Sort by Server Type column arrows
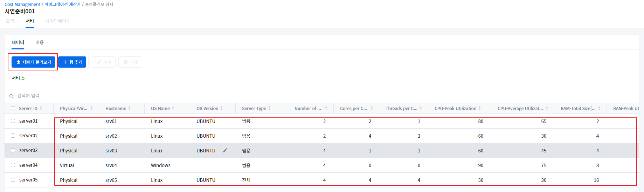Image resolution: width=644 pixels, height=192 pixels. click(x=270, y=108)
